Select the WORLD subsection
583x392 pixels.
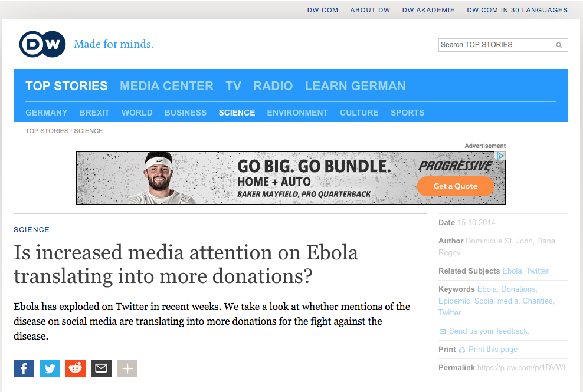coord(137,113)
